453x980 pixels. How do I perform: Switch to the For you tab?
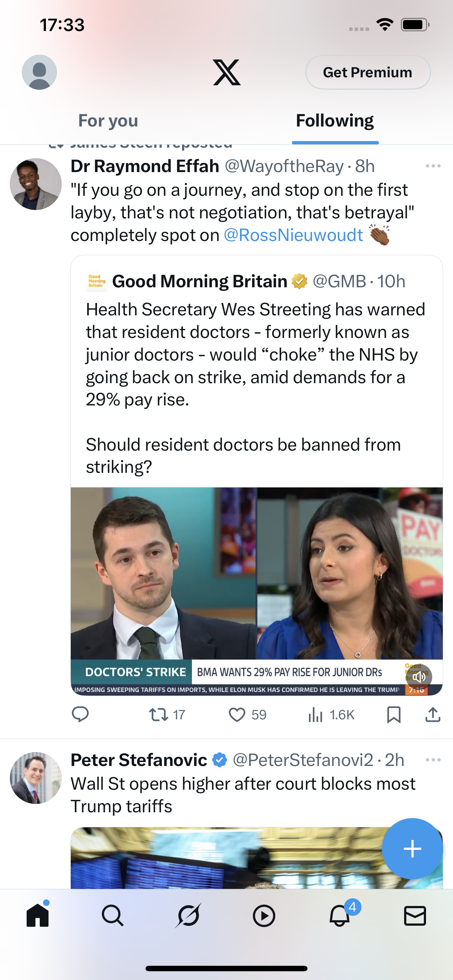point(108,121)
